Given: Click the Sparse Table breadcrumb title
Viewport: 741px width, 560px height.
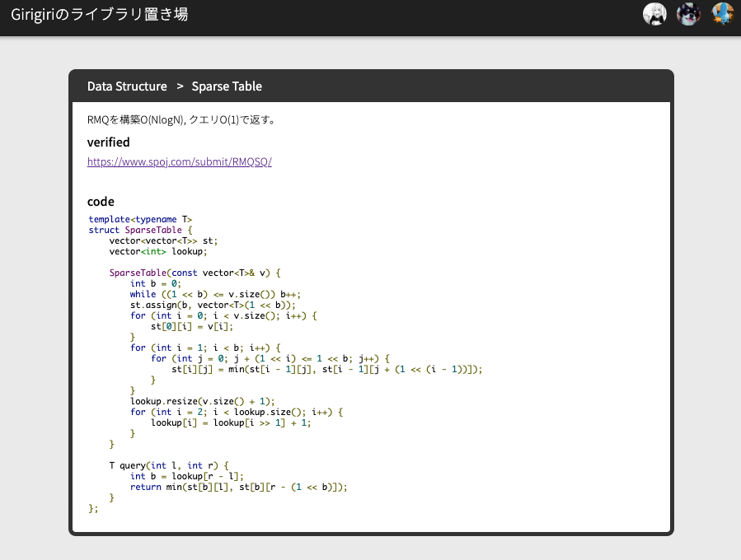Looking at the screenshot, I should pos(227,86).
